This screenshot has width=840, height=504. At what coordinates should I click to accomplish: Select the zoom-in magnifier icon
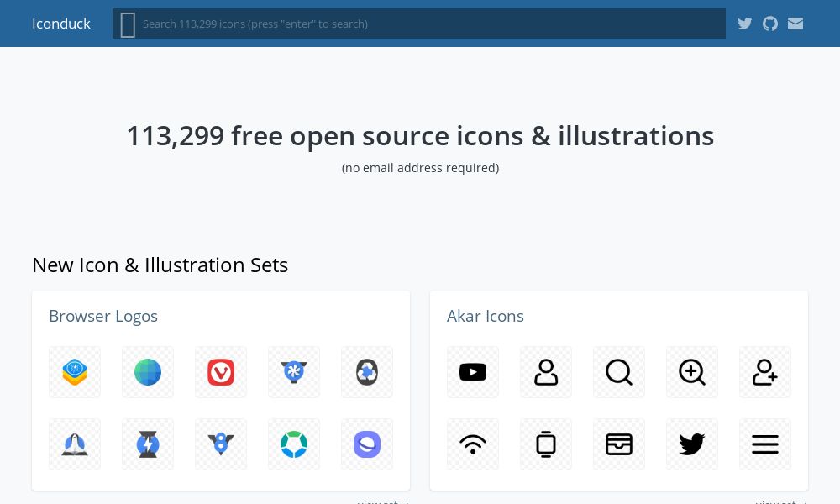pyautogui.click(x=692, y=372)
